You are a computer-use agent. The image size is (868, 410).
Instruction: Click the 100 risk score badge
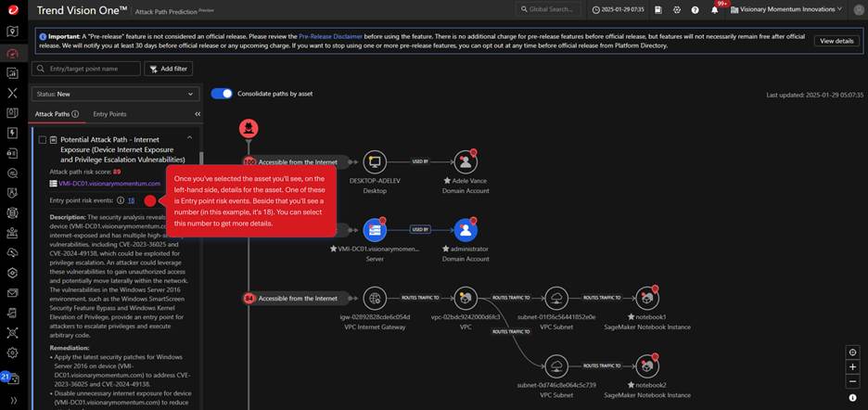point(249,161)
